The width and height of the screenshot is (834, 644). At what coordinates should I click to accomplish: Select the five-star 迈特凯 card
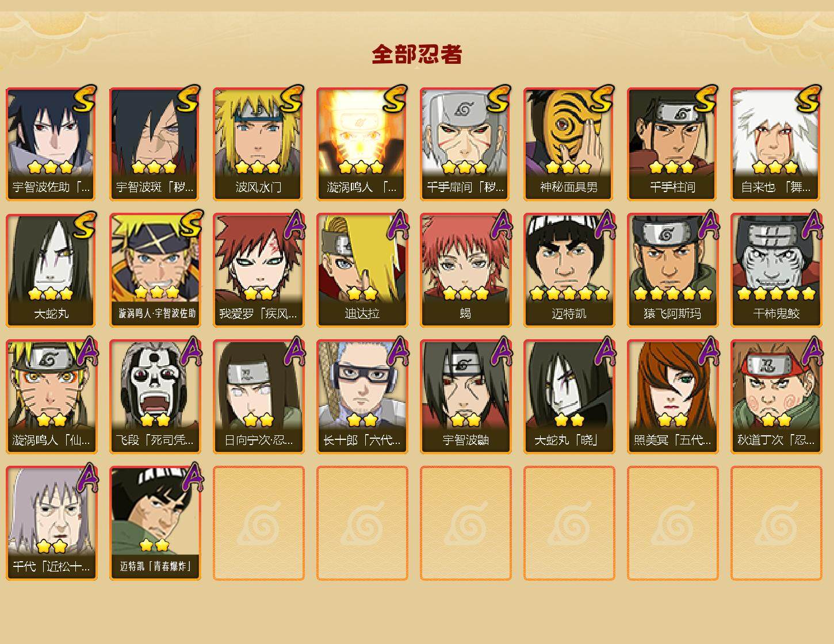point(569,270)
